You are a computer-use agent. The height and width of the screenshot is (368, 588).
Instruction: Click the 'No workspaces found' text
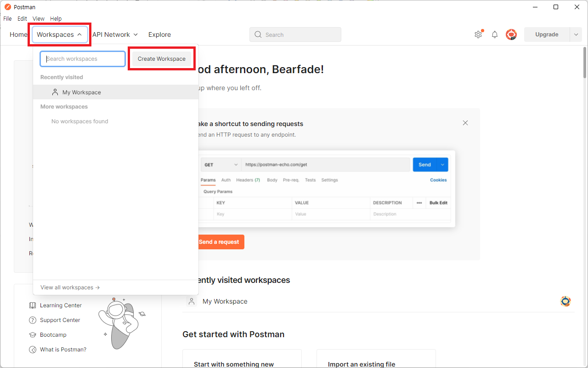coord(80,121)
